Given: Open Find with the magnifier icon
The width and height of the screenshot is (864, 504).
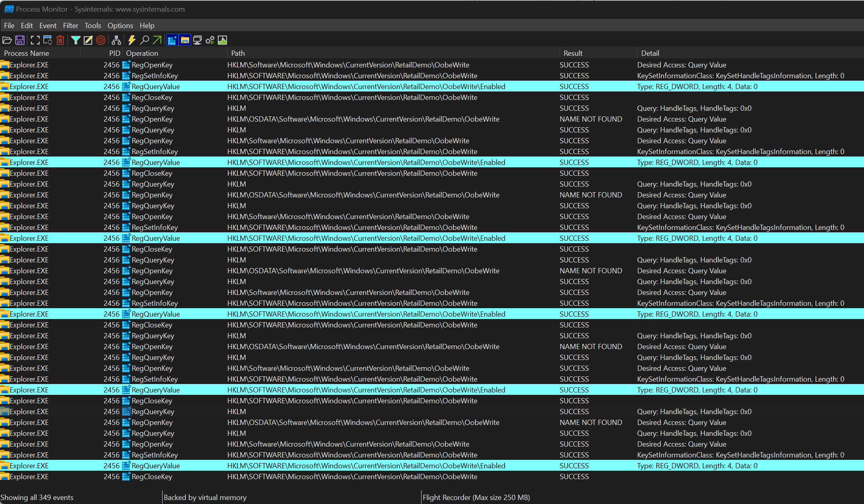Looking at the screenshot, I should pos(144,40).
